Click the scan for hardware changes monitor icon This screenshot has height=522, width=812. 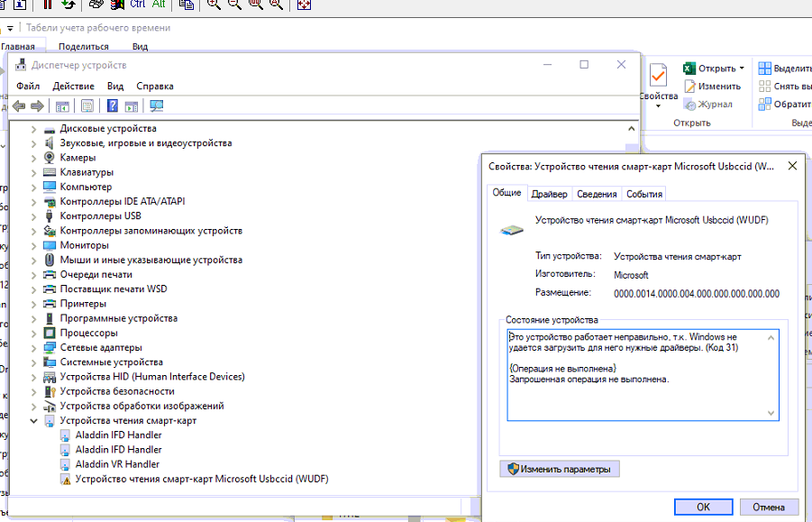click(x=157, y=106)
